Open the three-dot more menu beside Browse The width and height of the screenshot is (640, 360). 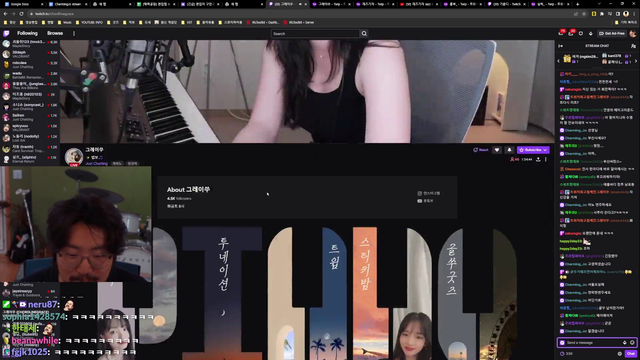(x=74, y=33)
